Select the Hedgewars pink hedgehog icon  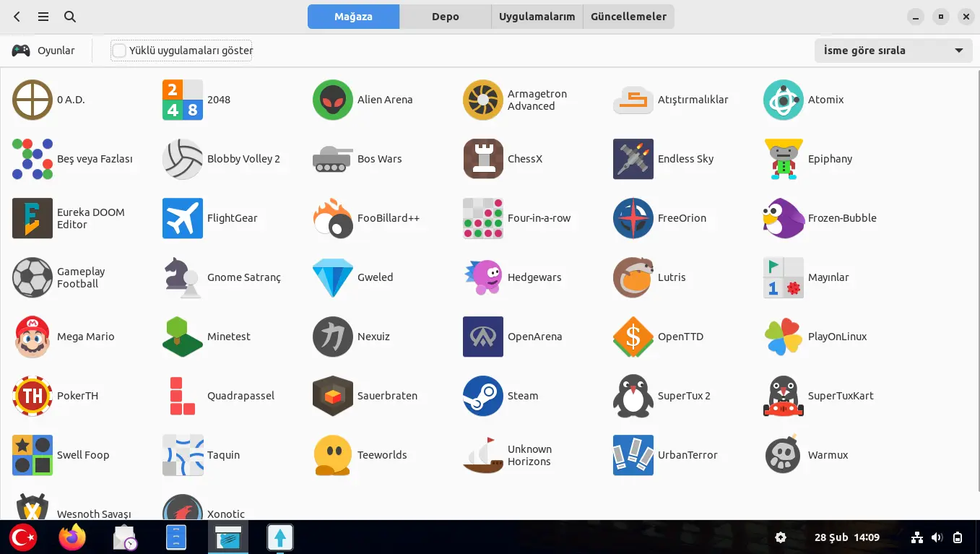tap(483, 277)
